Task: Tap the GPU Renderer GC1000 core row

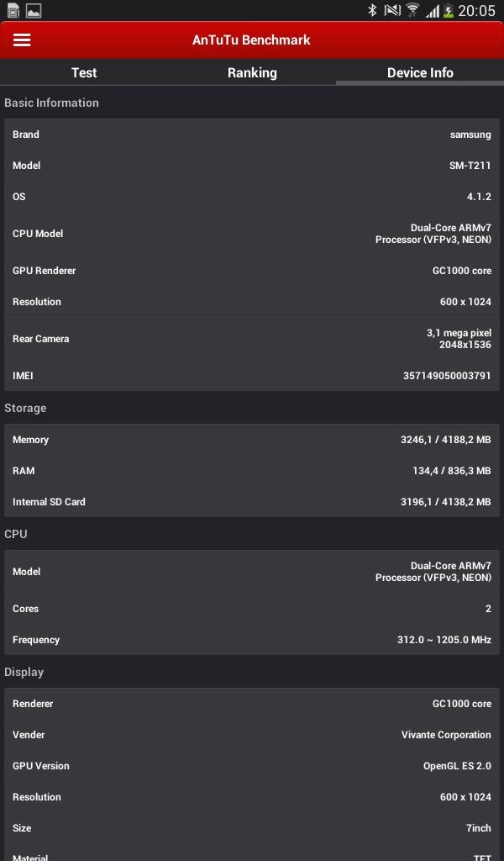Action: (x=252, y=271)
